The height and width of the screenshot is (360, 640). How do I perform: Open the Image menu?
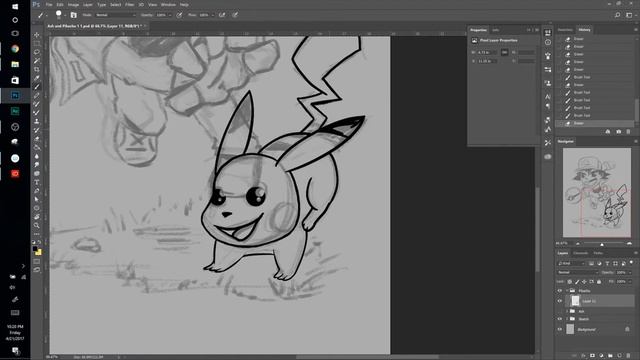click(73, 4)
